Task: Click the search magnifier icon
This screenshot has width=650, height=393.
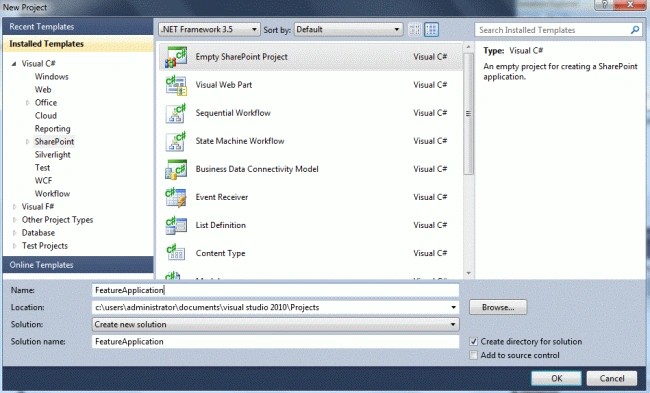Action: 635,30
